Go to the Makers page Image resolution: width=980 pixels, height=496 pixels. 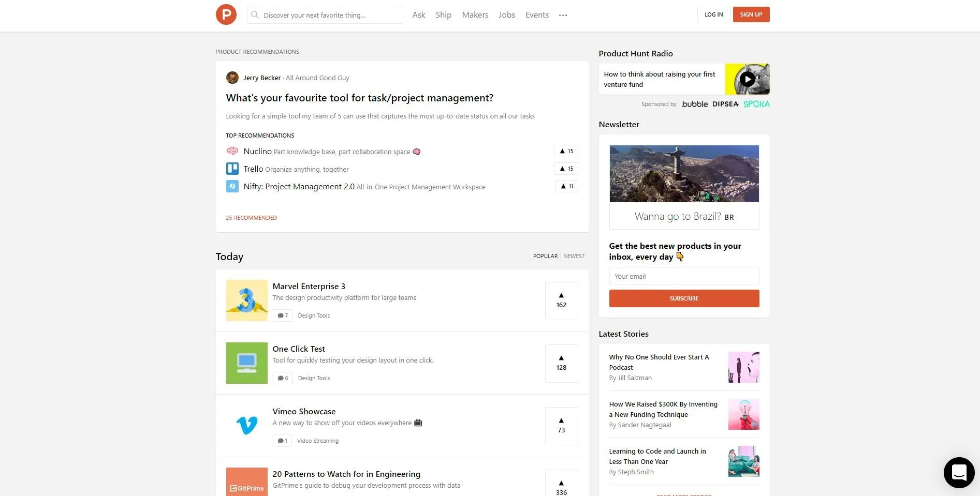point(475,15)
